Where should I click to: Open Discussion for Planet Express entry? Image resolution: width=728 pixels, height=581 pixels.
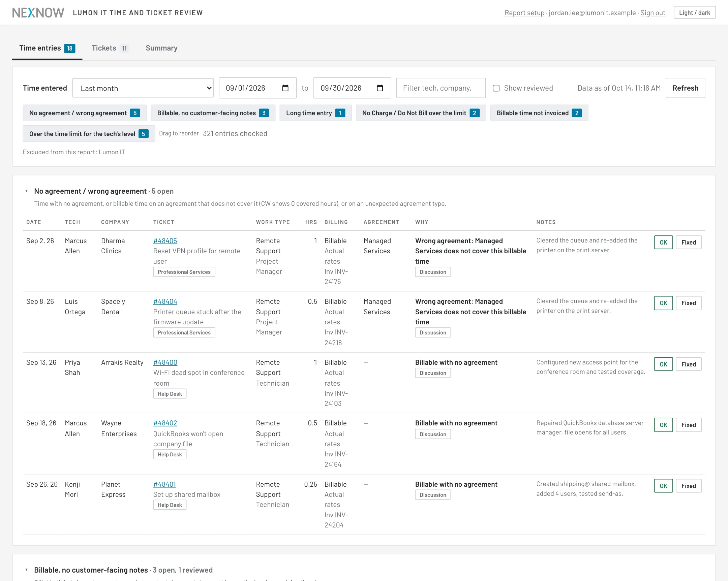pyautogui.click(x=432, y=495)
